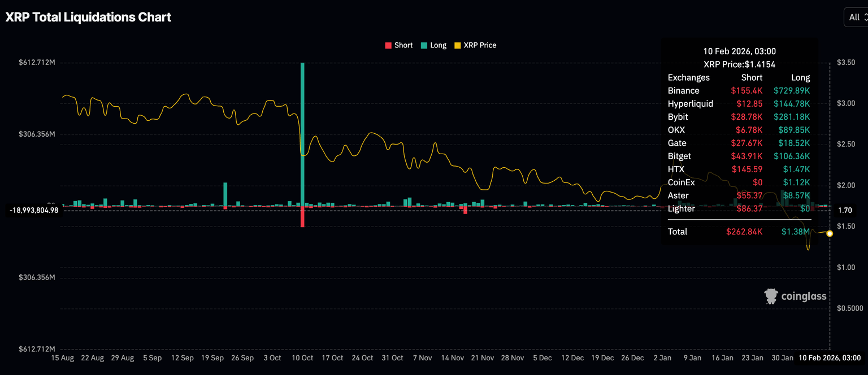
Task: Click the Hyperliquid row in the tooltip
Action: (739, 104)
